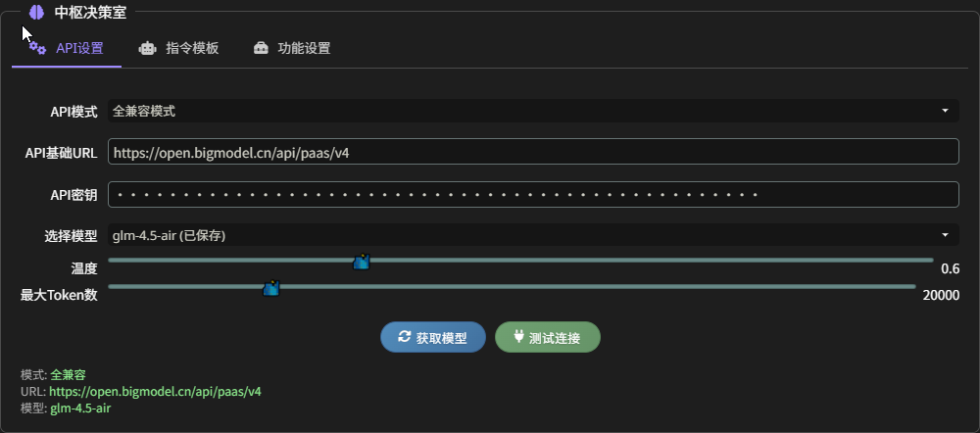Click the 最大Token数 slider handle

(x=271, y=288)
